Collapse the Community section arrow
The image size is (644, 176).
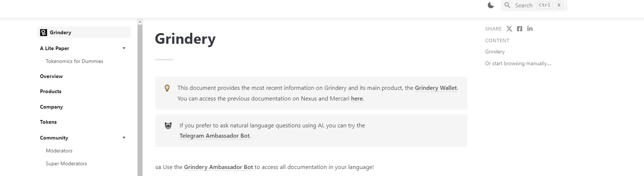click(x=124, y=138)
